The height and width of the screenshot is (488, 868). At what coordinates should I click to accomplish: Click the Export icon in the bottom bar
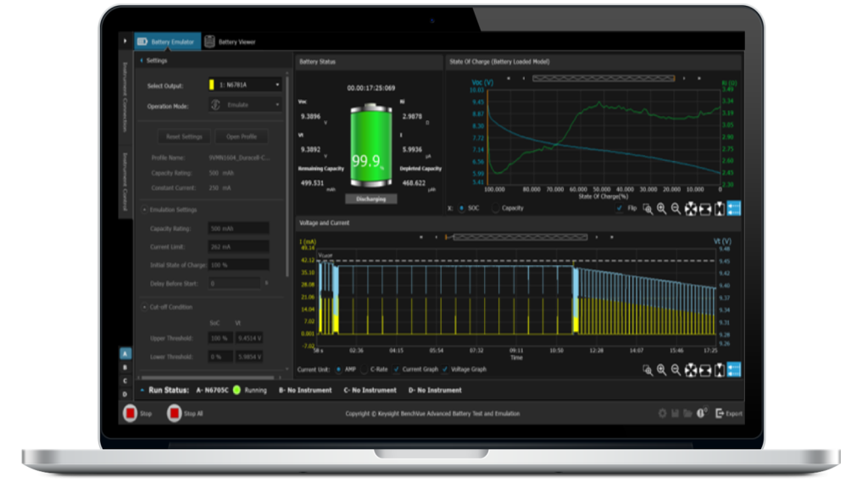pyautogui.click(x=721, y=413)
